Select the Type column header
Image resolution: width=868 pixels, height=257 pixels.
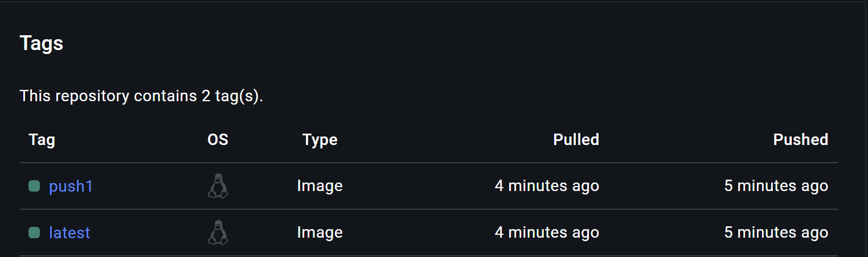tap(320, 140)
